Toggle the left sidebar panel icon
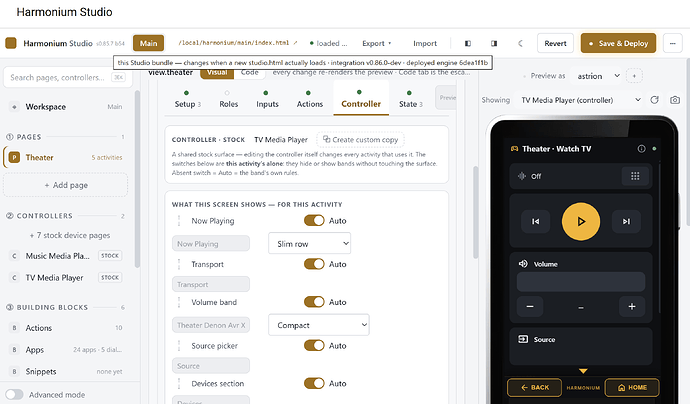This screenshot has height=404, width=690. 468,43
